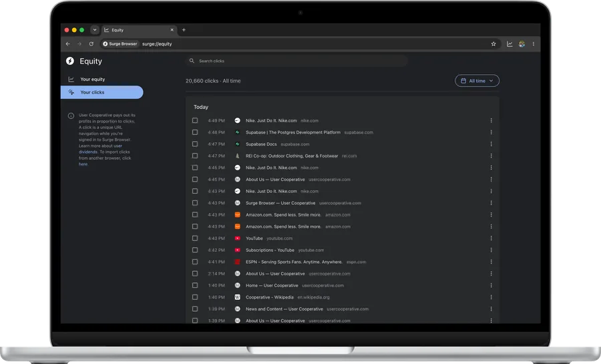Click the supabase.com domain on Supabase Docs row
The height and width of the screenshot is (364, 601).
pos(294,144)
